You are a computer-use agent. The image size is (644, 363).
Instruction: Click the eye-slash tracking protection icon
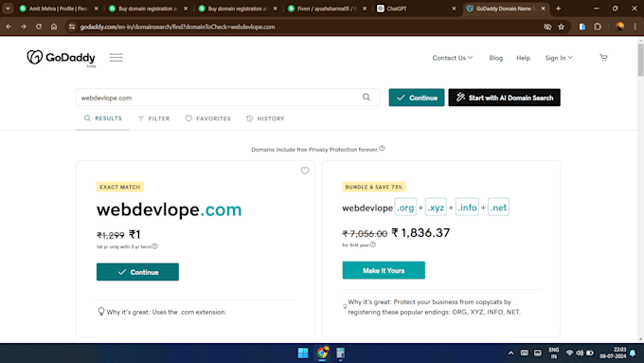[547, 27]
